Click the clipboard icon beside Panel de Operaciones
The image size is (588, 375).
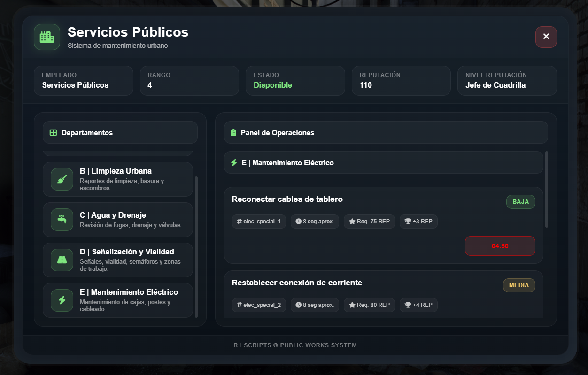pyautogui.click(x=233, y=133)
